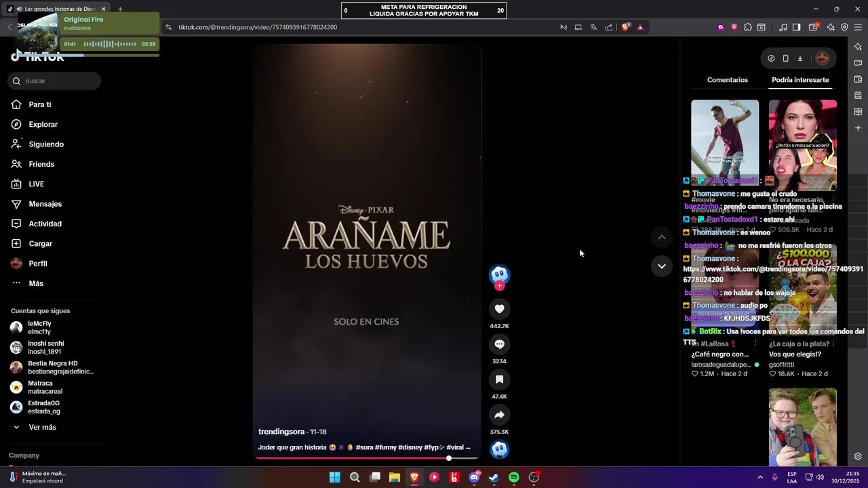Screen dimensions: 868x488
Task: Click the TikTok URL in the address bar
Action: pos(258,27)
